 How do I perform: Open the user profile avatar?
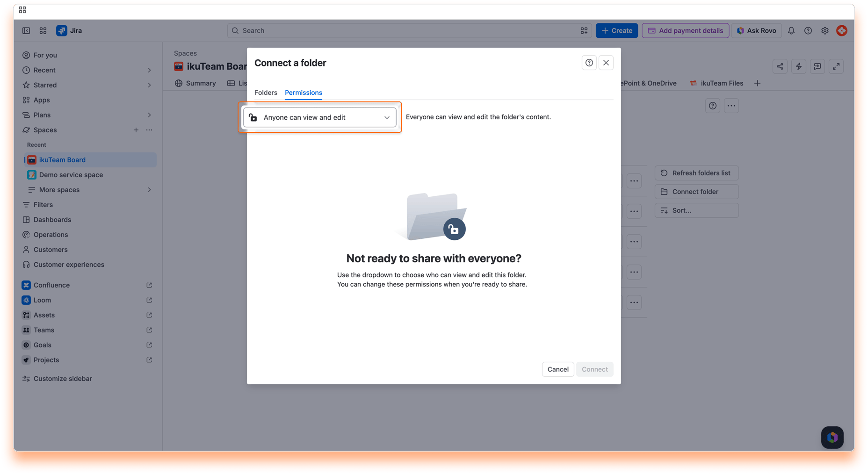coord(841,30)
